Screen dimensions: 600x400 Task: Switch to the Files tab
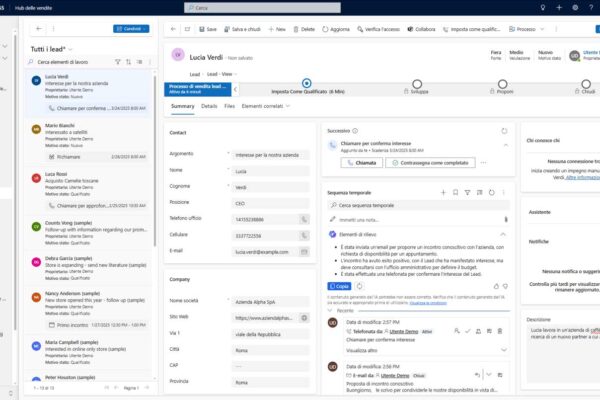[230, 106]
